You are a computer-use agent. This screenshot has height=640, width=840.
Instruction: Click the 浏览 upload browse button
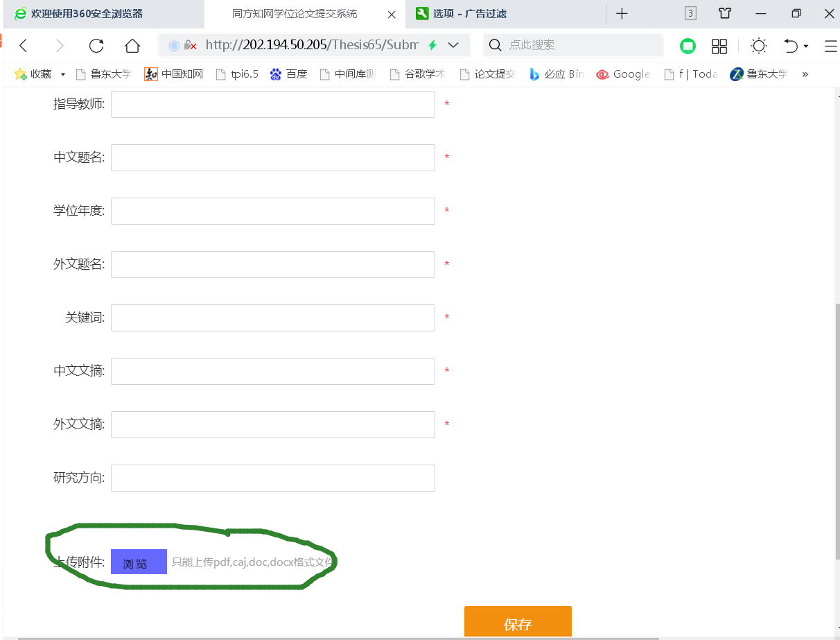[139, 562]
